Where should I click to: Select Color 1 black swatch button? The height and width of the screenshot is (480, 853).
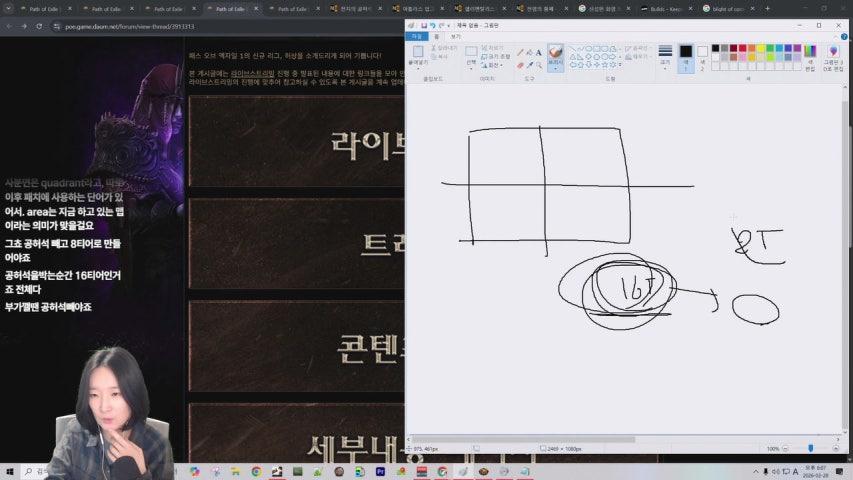tap(686, 53)
